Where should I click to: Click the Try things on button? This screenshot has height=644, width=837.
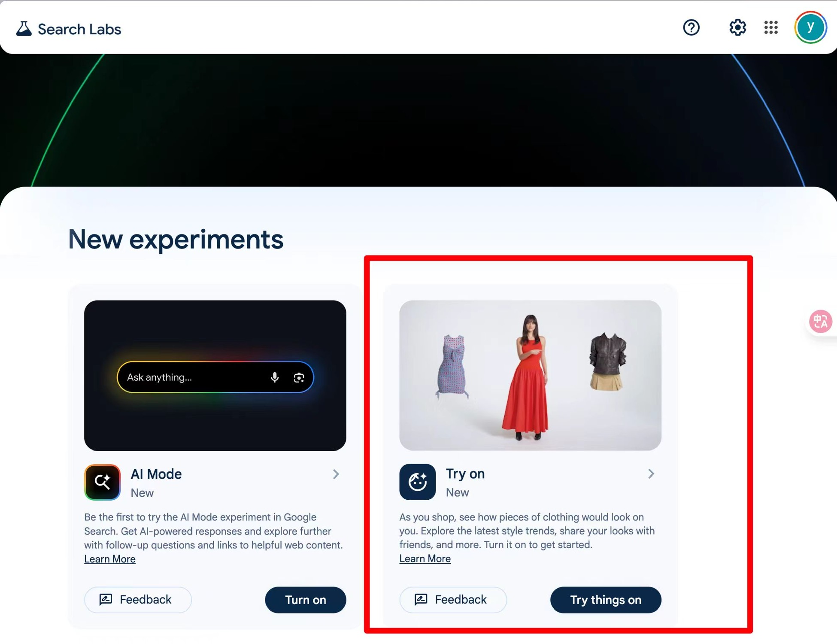coord(606,599)
